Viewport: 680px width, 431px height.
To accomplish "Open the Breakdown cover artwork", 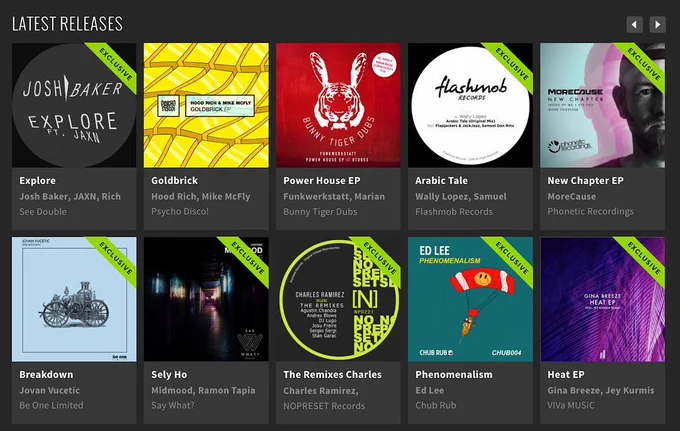I will click(x=74, y=299).
